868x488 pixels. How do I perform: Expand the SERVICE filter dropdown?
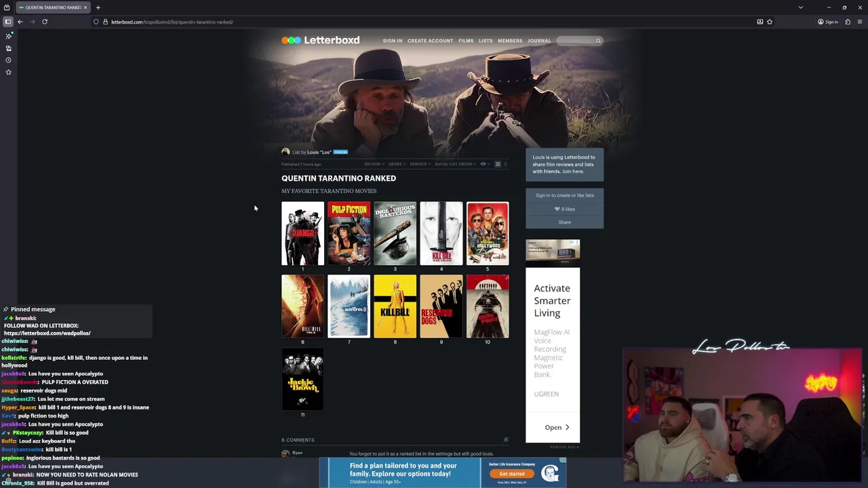[420, 164]
